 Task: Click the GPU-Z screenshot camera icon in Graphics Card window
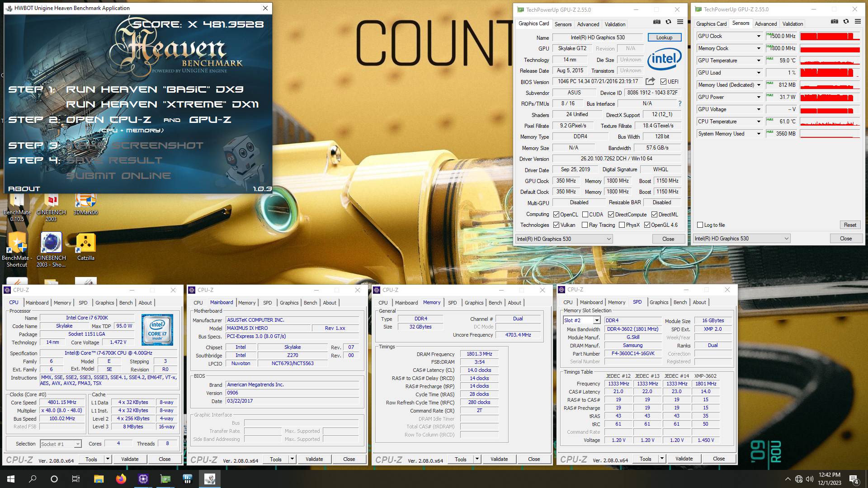(x=656, y=22)
